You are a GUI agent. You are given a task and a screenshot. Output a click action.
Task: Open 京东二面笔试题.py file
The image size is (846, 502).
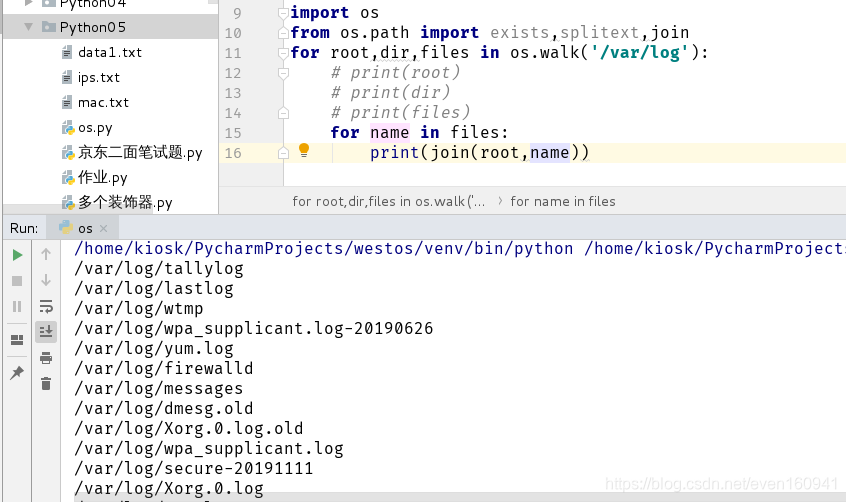[x=140, y=152]
